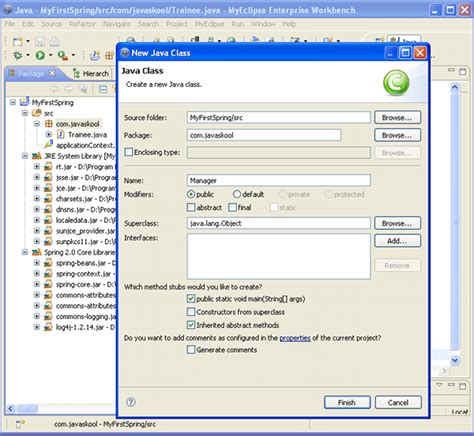Click the MyFirstSpring project icon
474x436 pixels.
25,102
